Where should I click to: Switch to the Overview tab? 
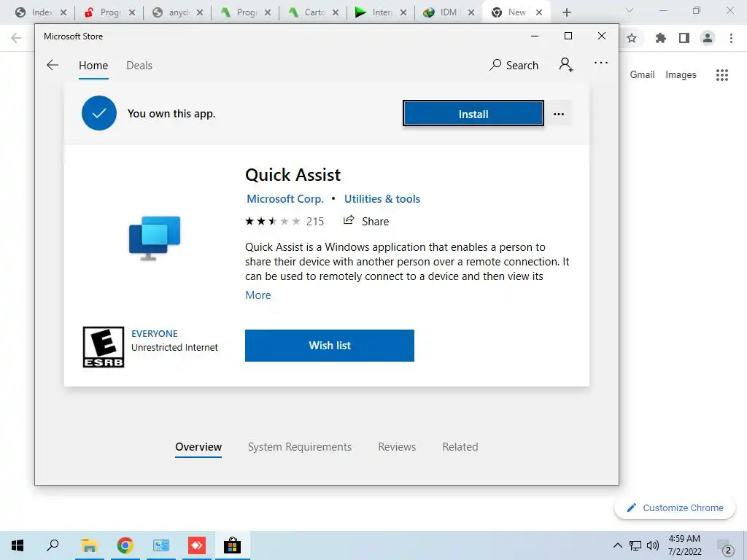pyautogui.click(x=198, y=447)
